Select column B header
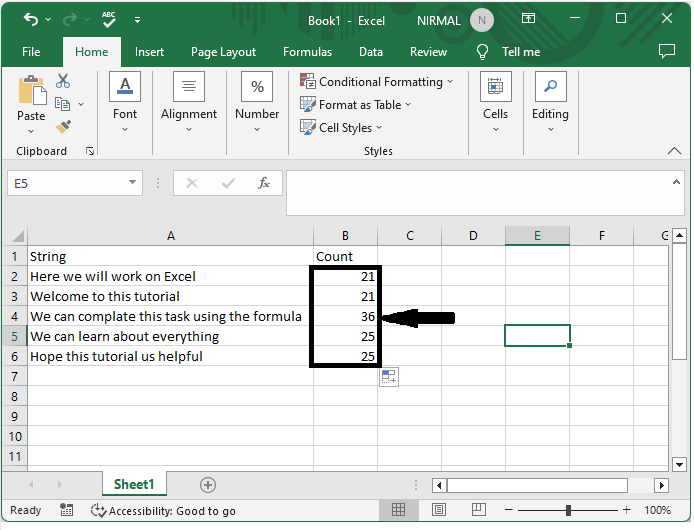694x530 pixels. pyautogui.click(x=345, y=236)
